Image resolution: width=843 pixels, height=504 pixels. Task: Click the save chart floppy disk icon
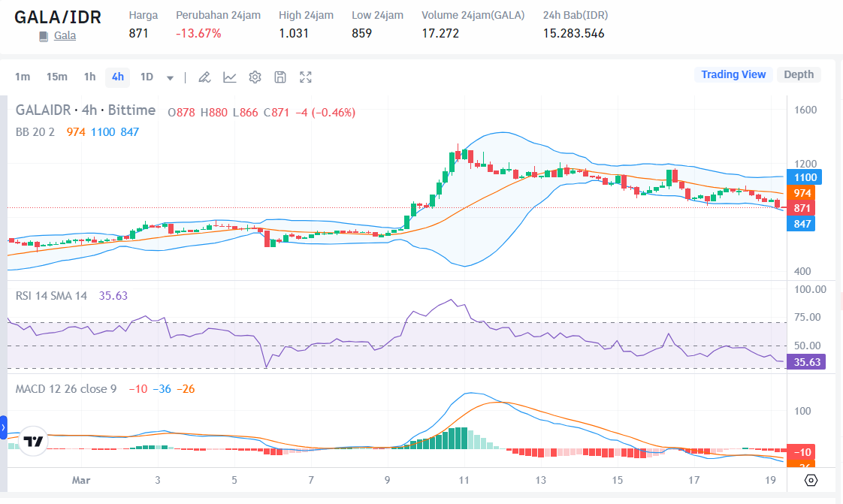[280, 77]
